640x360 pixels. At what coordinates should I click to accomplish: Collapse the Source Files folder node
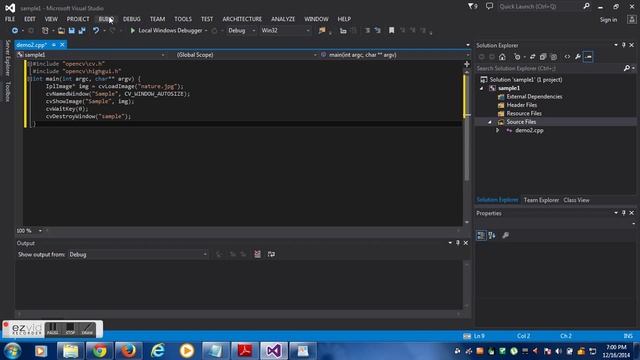pyautogui.click(x=490, y=122)
